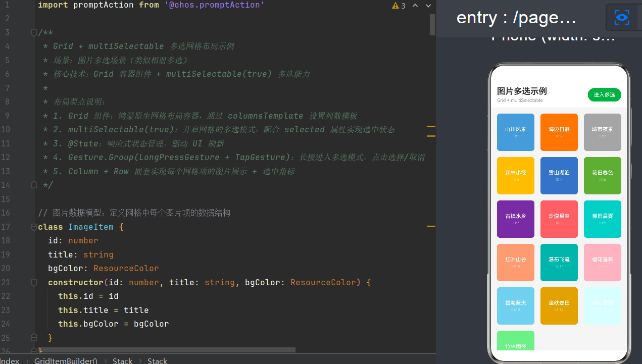
Task: Click the 进入多选 green button in preview
Action: [x=604, y=94]
